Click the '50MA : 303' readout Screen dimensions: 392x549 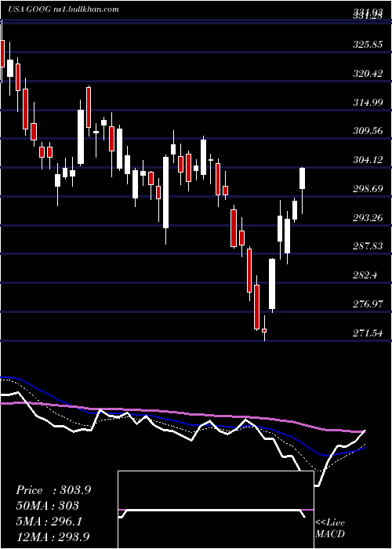click(x=47, y=506)
